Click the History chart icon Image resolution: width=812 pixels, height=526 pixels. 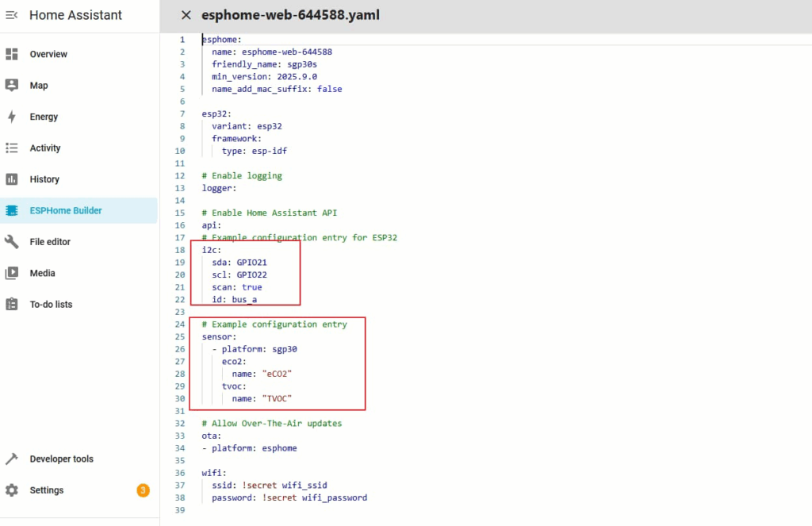[12, 179]
